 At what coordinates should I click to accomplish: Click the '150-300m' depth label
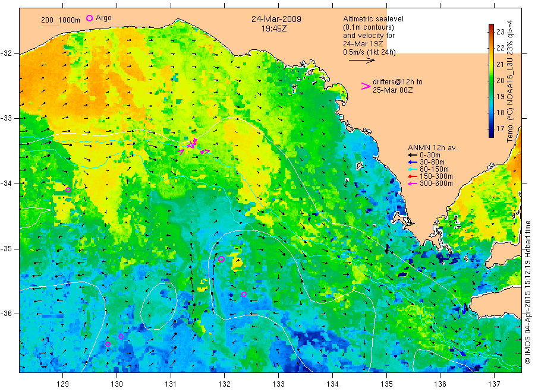coord(436,176)
